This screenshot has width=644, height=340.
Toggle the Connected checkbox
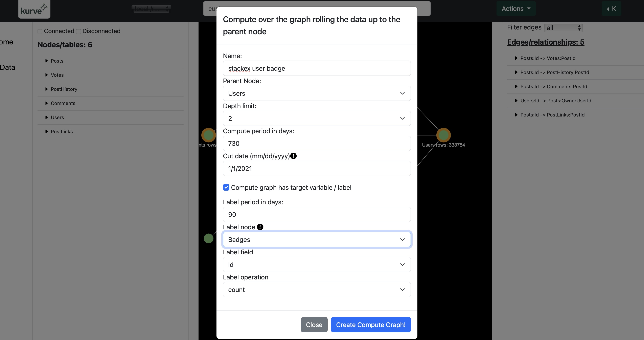(x=40, y=31)
